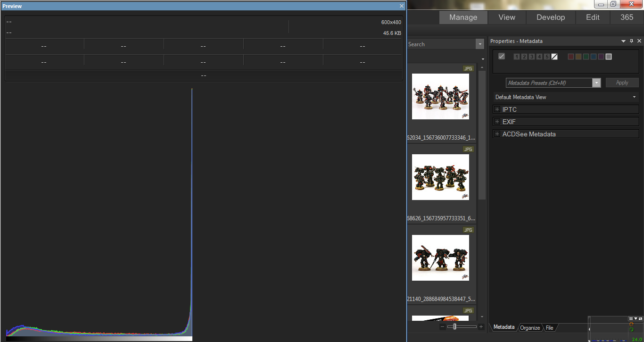Toggle the tagged checkbox in Properties

(502, 56)
